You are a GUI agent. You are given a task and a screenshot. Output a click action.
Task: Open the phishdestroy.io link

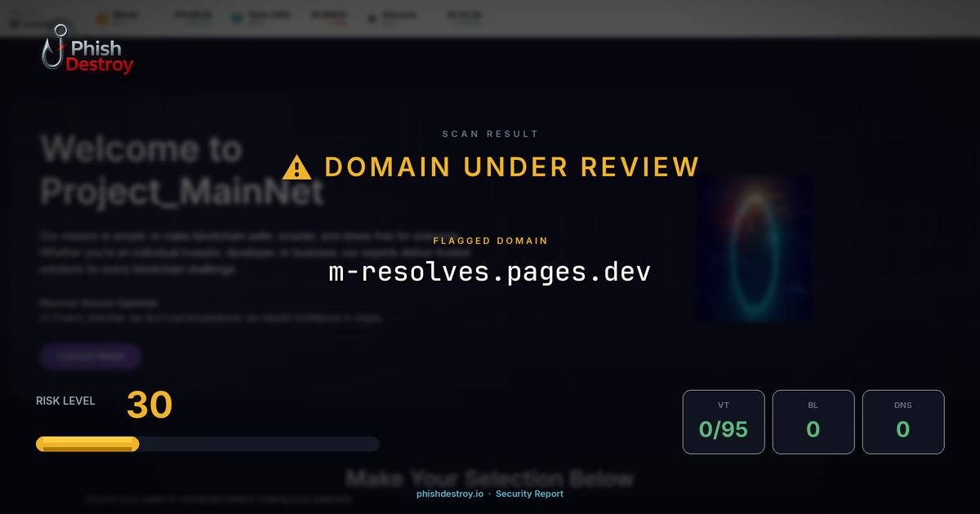[x=448, y=494]
